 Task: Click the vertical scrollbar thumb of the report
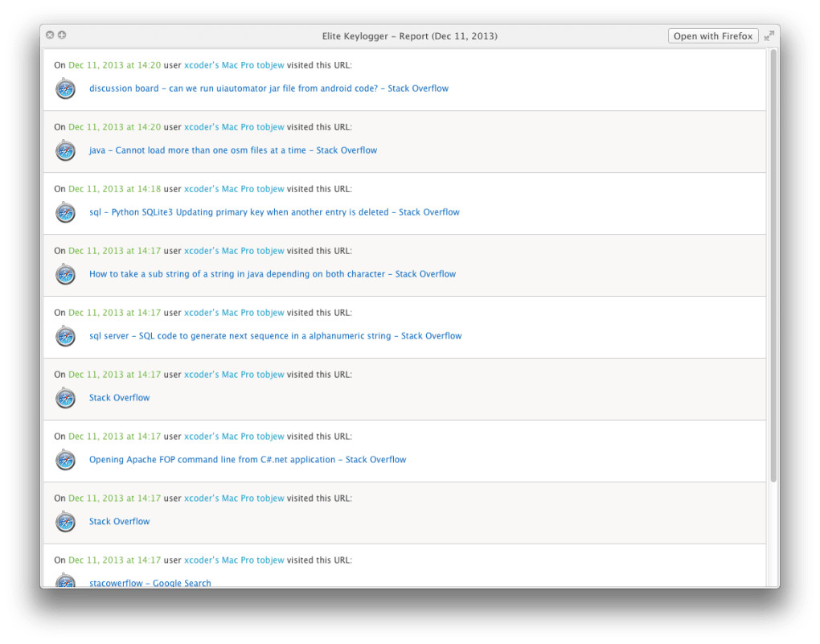[773, 265]
